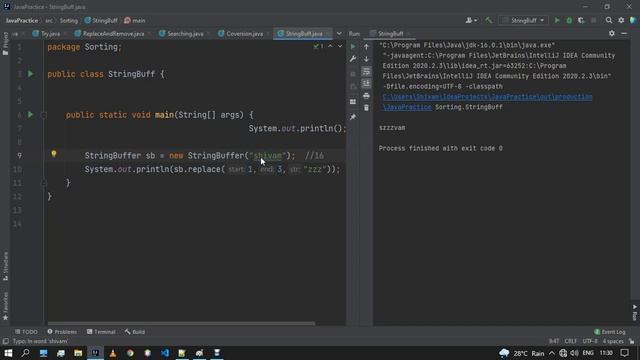This screenshot has height=360, width=640.
Task: Open Terminal tool window
Action: point(101,332)
